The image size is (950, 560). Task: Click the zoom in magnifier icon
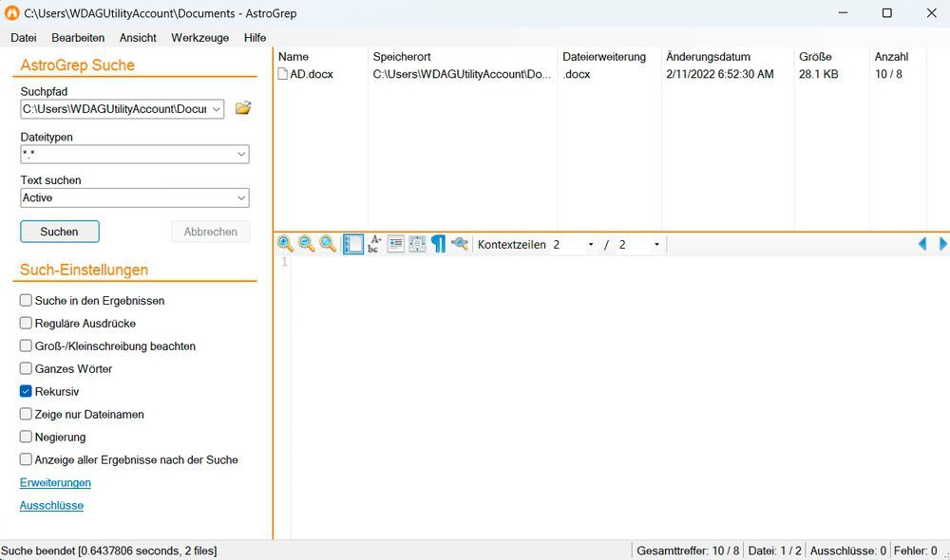click(285, 244)
